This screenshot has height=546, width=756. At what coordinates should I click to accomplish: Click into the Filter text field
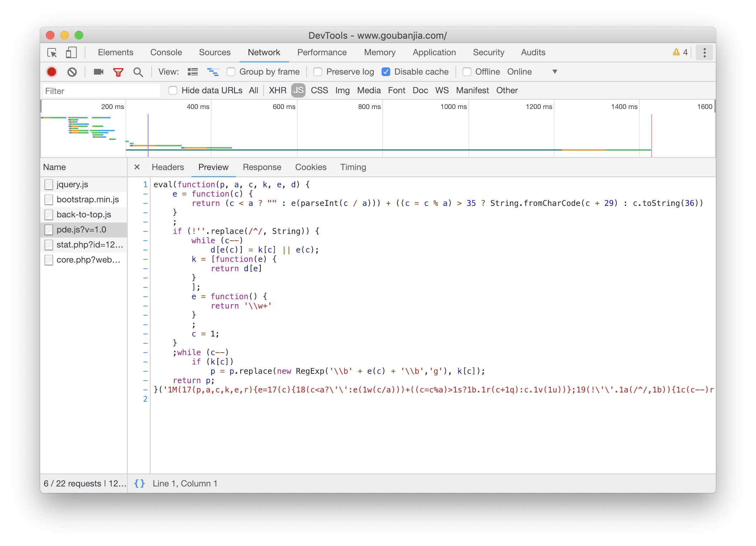pos(101,91)
